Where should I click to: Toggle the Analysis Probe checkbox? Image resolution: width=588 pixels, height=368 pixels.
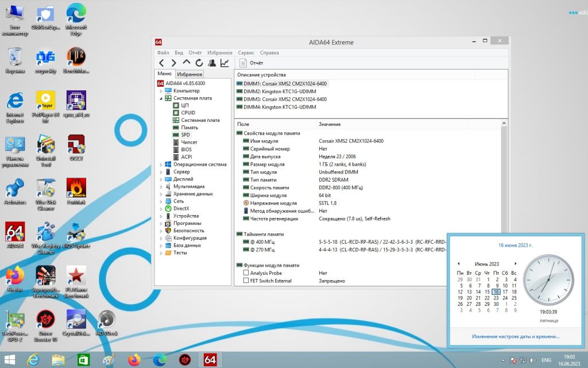click(x=246, y=273)
